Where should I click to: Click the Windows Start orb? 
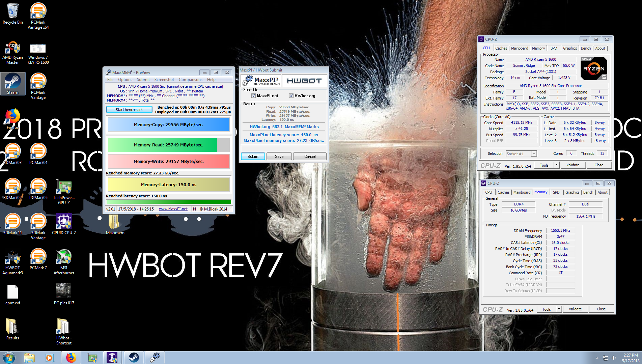[x=9, y=357]
